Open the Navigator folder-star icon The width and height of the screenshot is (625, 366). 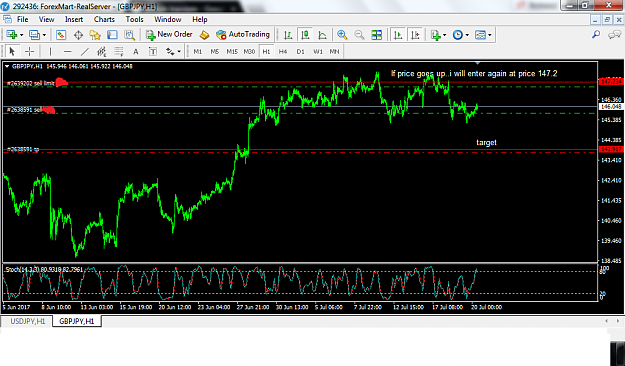95,35
